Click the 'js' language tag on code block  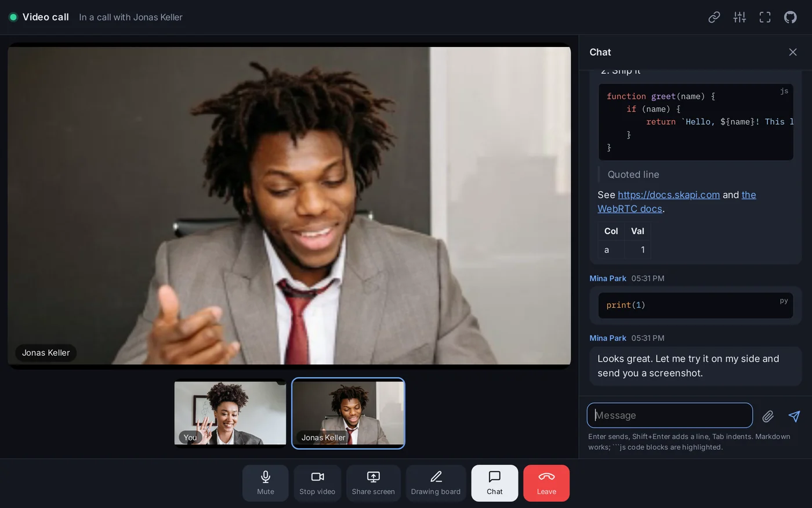click(784, 91)
